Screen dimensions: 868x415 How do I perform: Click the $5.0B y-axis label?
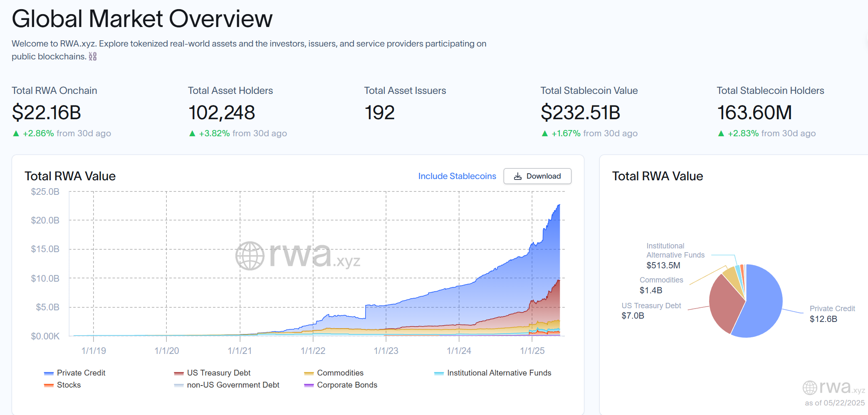(x=47, y=307)
